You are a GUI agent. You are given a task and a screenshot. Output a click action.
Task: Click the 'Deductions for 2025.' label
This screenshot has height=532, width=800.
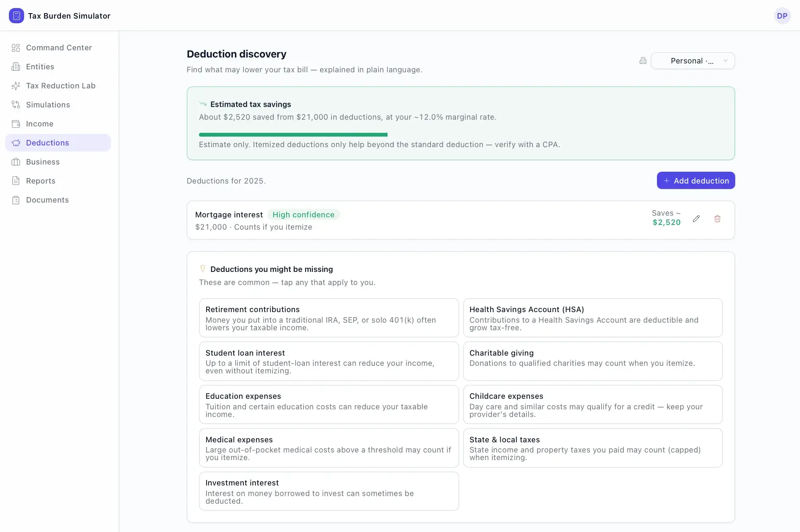pos(226,181)
